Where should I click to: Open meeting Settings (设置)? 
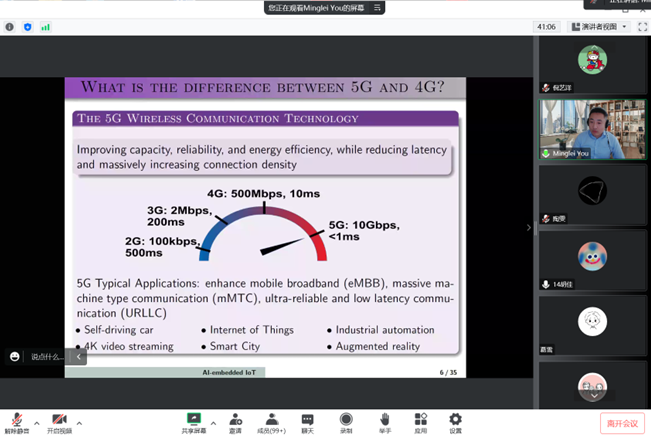455,420
